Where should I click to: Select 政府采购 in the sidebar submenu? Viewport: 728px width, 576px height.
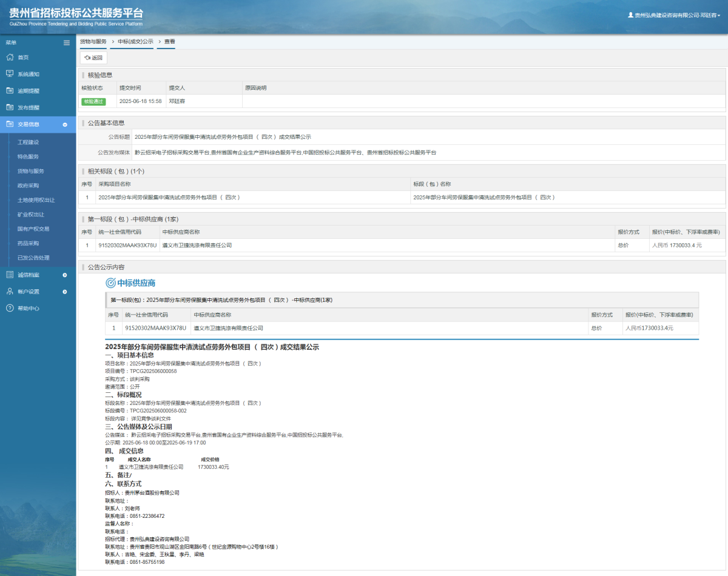pyautogui.click(x=28, y=186)
